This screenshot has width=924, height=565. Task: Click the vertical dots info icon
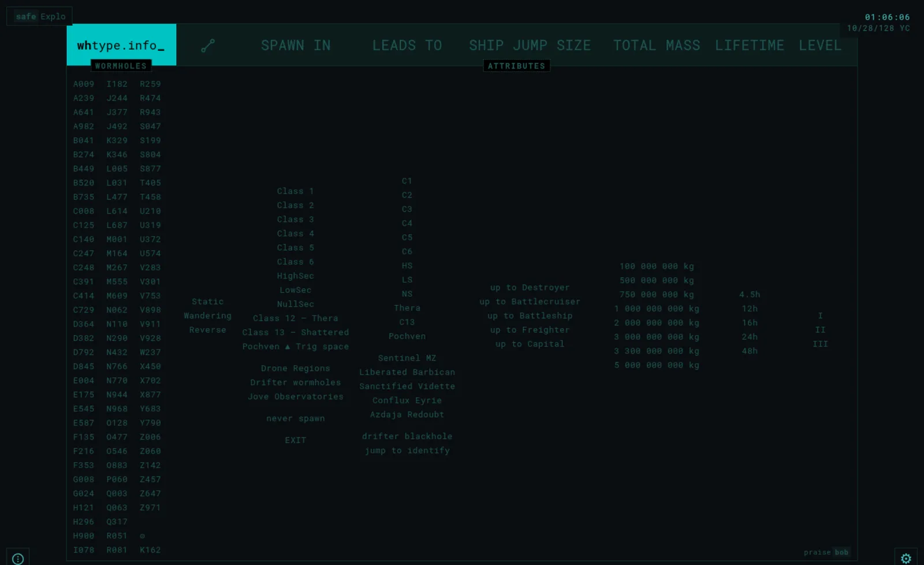(18, 558)
